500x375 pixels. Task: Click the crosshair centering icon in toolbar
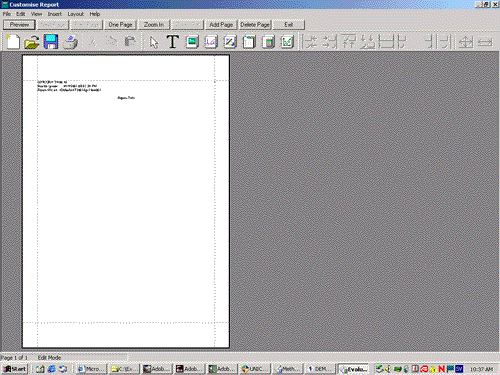pyautogui.click(x=466, y=42)
